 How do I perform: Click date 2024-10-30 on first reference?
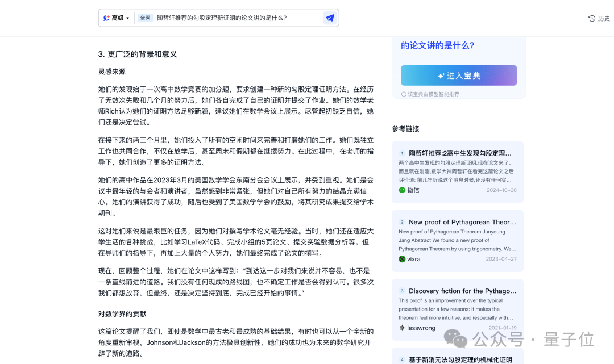tap(501, 190)
